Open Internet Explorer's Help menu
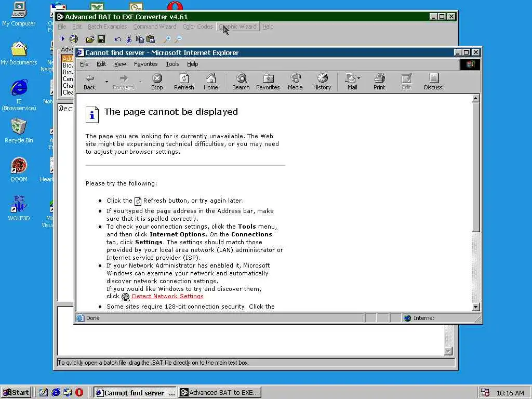 tap(192, 64)
